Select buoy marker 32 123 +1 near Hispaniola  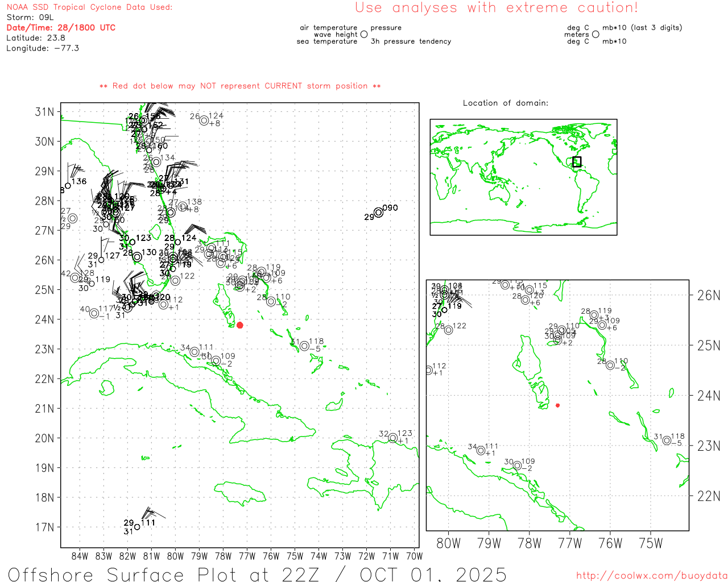(392, 438)
